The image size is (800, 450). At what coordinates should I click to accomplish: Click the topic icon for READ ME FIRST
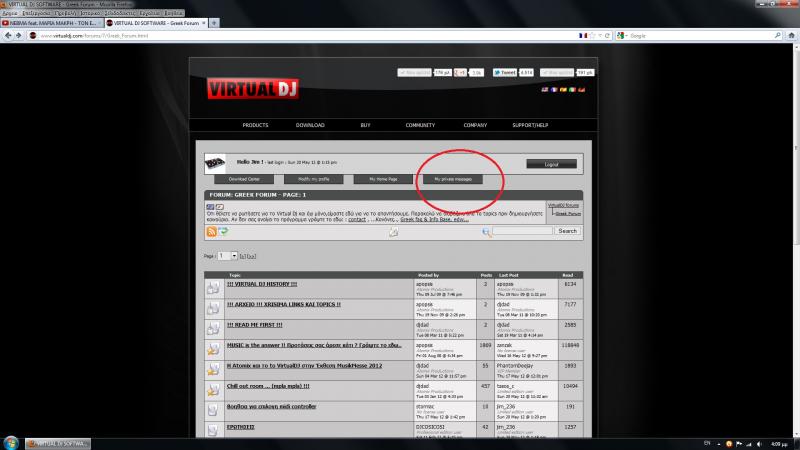(x=213, y=329)
